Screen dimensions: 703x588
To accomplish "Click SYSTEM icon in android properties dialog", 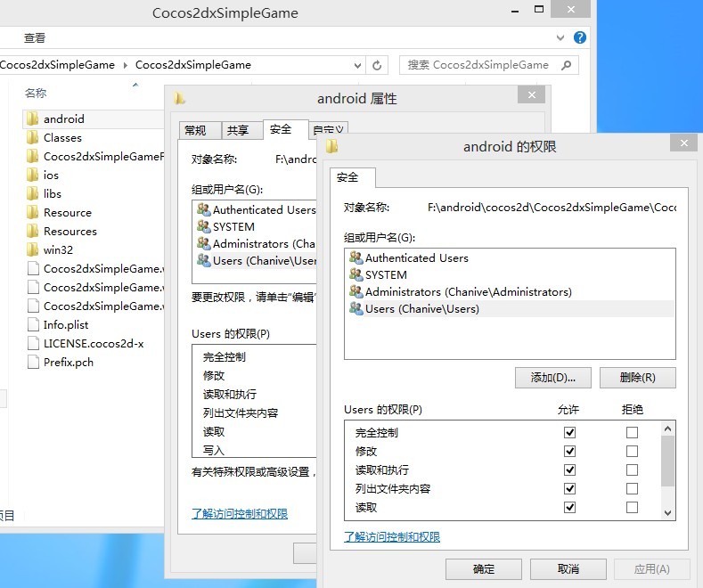I will click(204, 227).
